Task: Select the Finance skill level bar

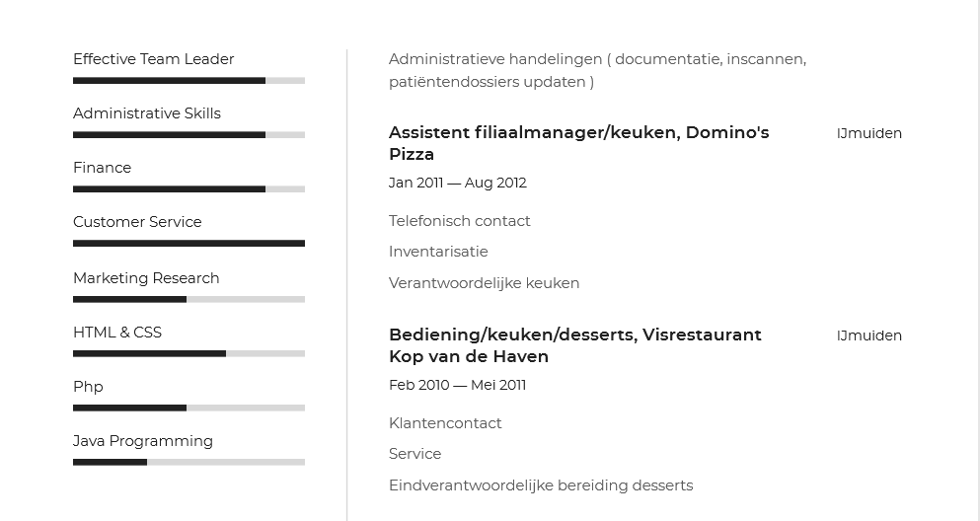Action: [188, 189]
